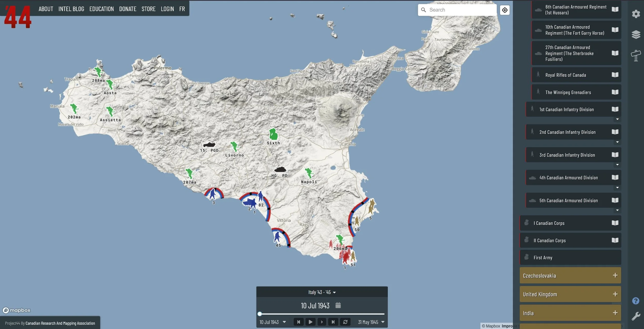Toggle the loop refresh timeline button
The height and width of the screenshot is (329, 644).
pos(345,322)
